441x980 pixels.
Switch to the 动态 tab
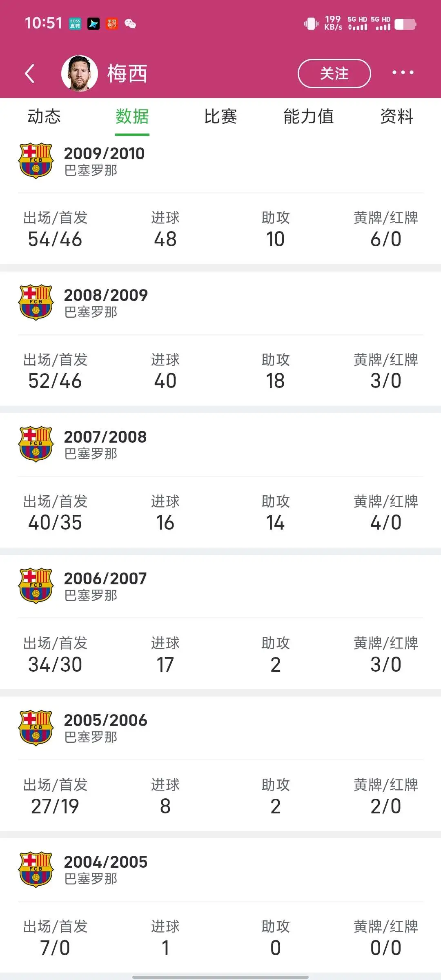coord(44,117)
